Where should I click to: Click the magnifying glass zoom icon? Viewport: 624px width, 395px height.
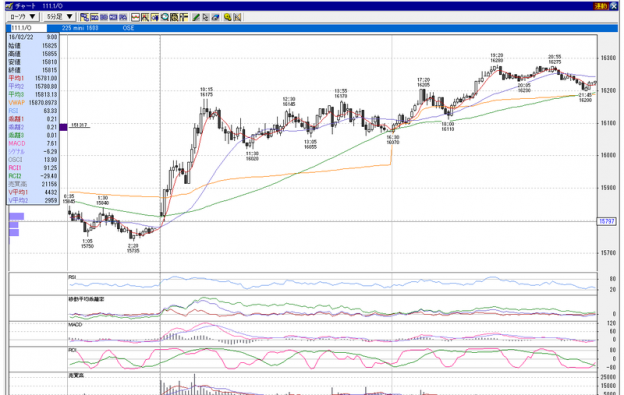click(165, 17)
